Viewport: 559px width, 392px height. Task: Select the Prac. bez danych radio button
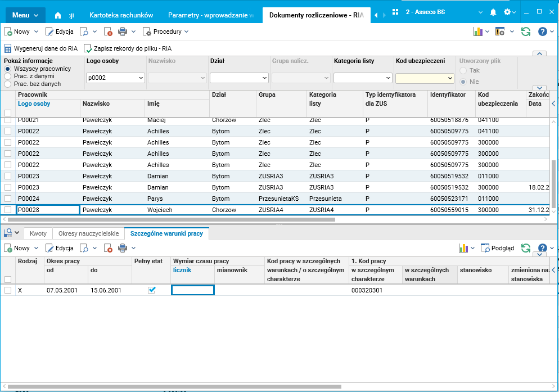coord(8,84)
